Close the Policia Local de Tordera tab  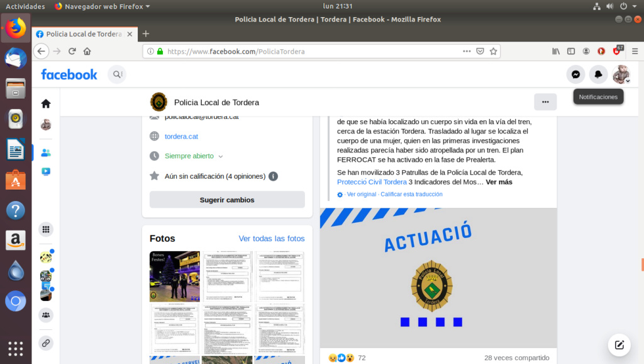(x=130, y=34)
